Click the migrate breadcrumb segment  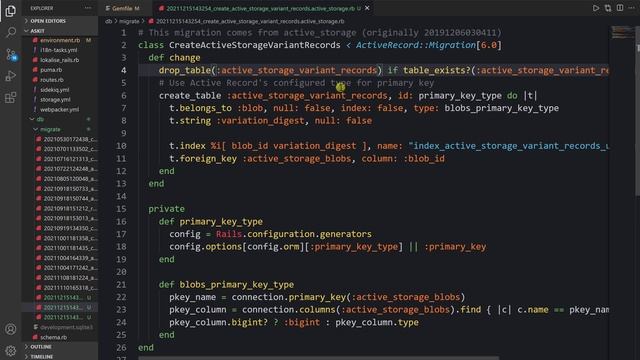pyautogui.click(x=129, y=21)
